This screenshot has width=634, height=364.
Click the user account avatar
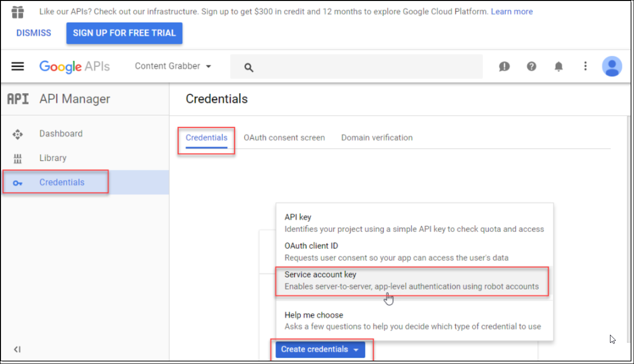pyautogui.click(x=612, y=66)
